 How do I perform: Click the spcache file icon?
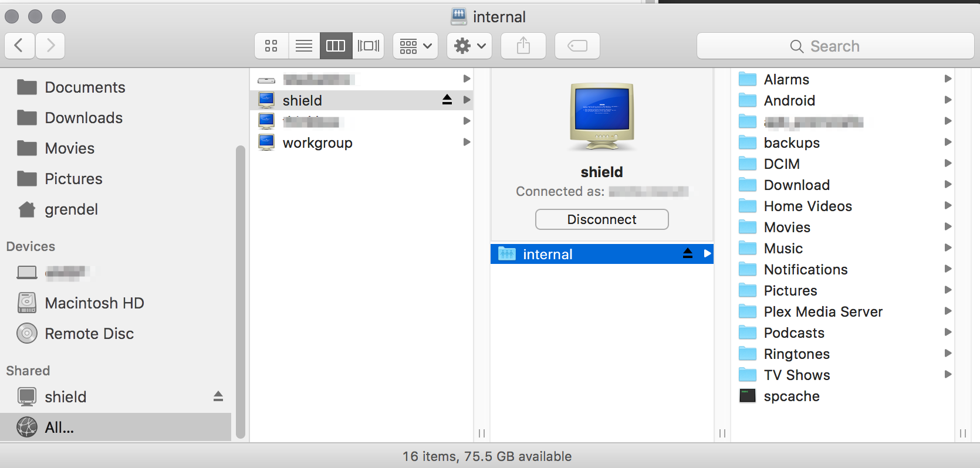(748, 396)
